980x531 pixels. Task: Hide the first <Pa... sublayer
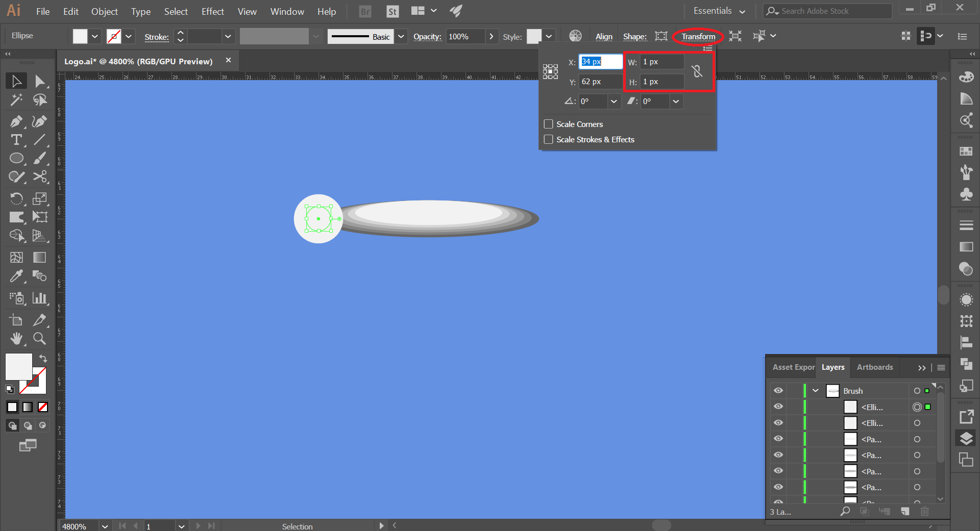click(x=778, y=439)
